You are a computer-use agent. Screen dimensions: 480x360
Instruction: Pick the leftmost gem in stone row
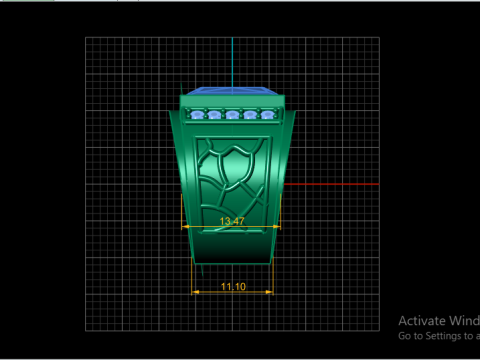coord(197,115)
